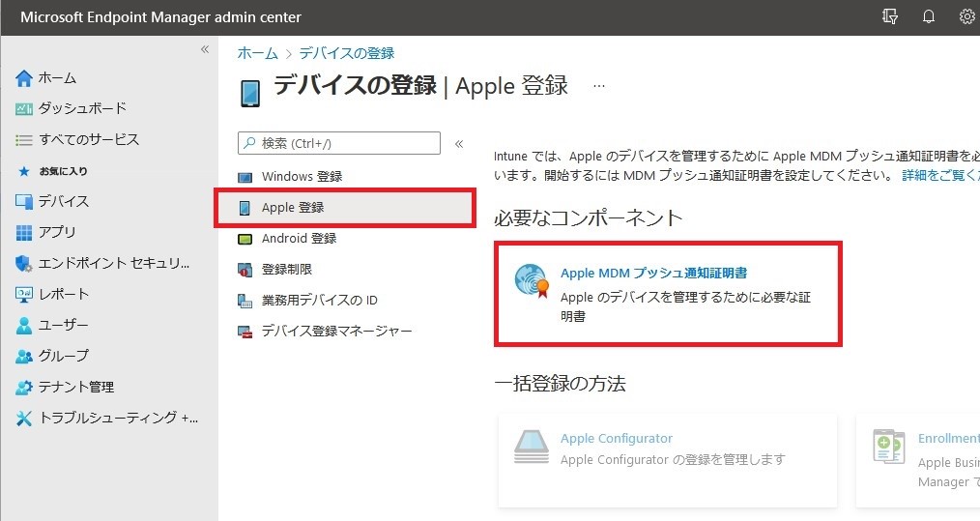Open ユーザー in left navigation
The image size is (980, 521).
point(64,325)
